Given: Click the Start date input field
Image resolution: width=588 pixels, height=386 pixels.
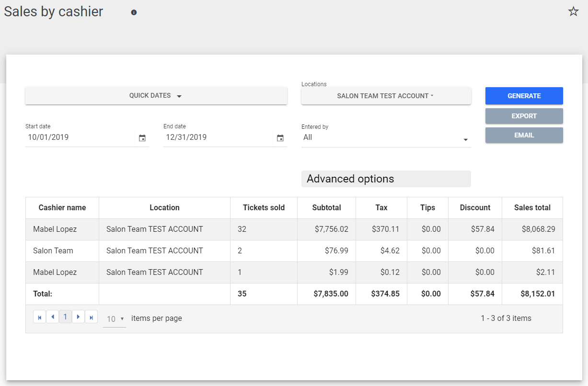Looking at the screenshot, I should coord(79,137).
